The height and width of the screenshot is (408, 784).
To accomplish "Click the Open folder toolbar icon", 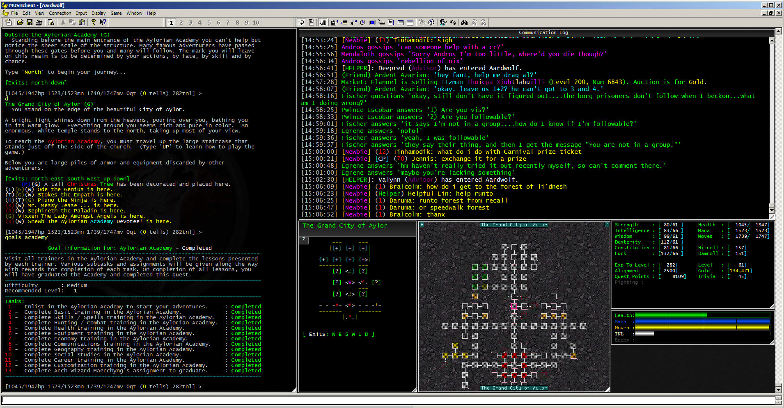I will click(20, 22).
